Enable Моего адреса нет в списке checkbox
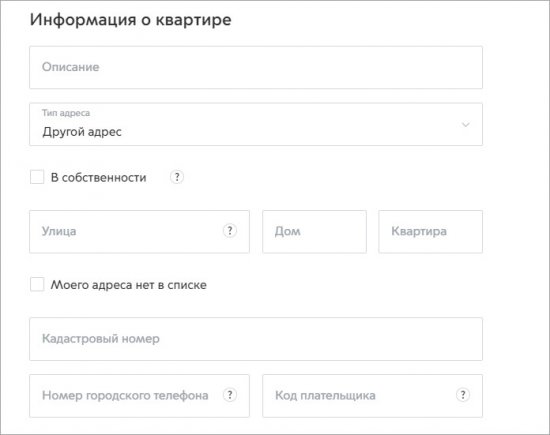The width and height of the screenshot is (550, 435). click(x=37, y=285)
